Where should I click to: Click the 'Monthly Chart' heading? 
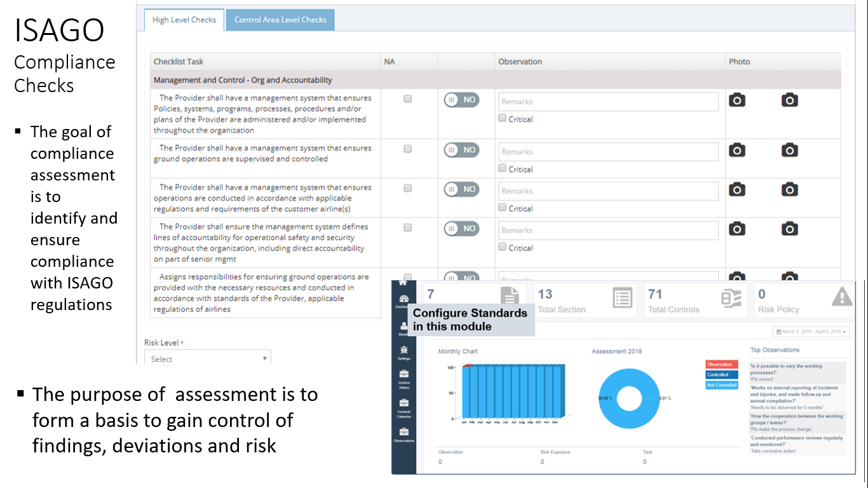(458, 351)
